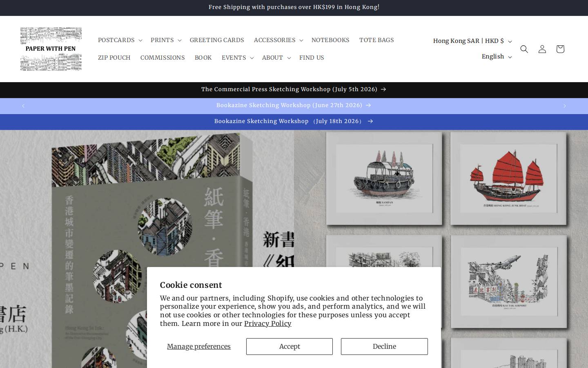Open Hong Kong SAR currency selector
The width and height of the screenshot is (588, 368).
tap(472, 41)
